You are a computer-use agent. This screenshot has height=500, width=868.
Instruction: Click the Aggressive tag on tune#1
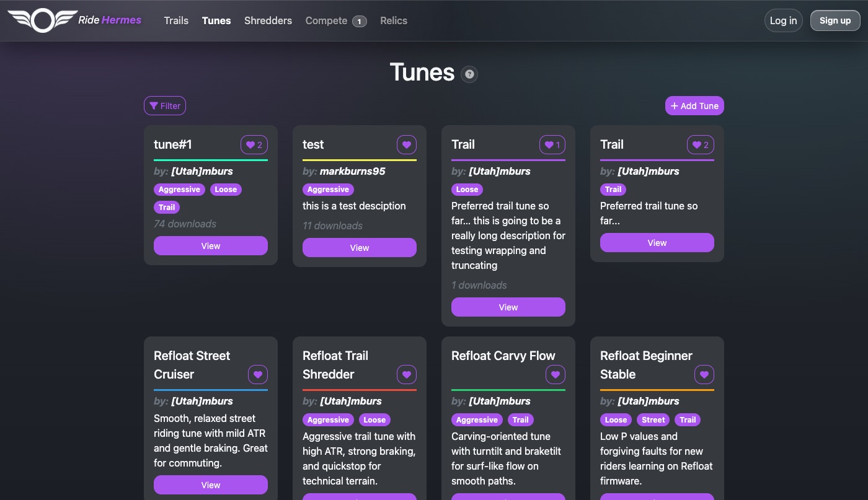(x=179, y=190)
